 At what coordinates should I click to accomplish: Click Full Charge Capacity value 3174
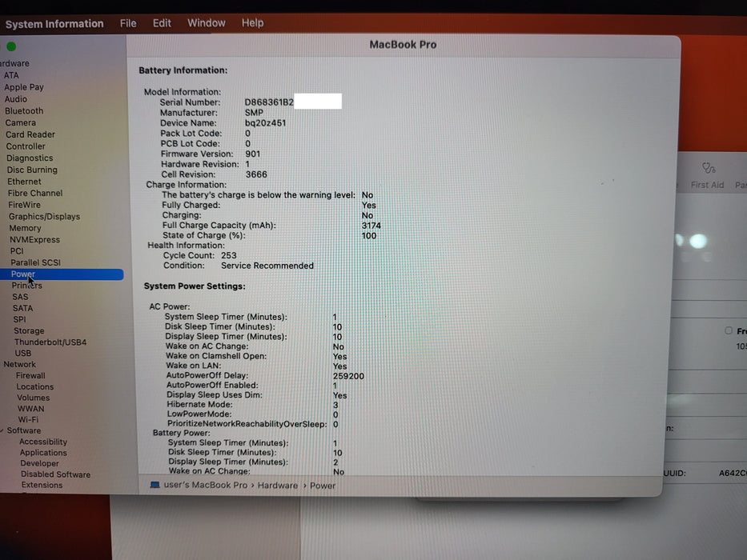[371, 226]
